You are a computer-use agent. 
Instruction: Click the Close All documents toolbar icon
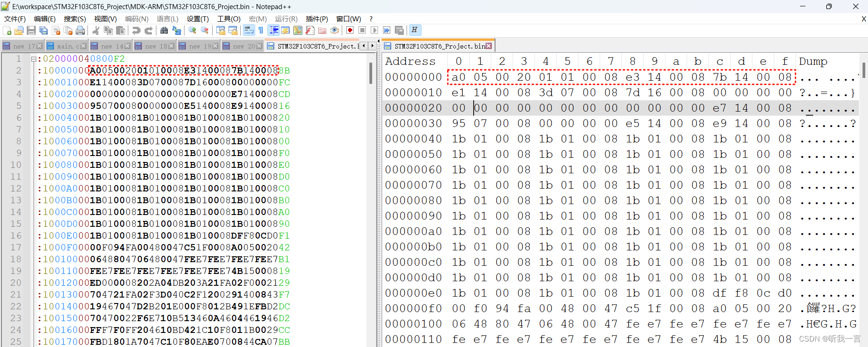click(68, 30)
